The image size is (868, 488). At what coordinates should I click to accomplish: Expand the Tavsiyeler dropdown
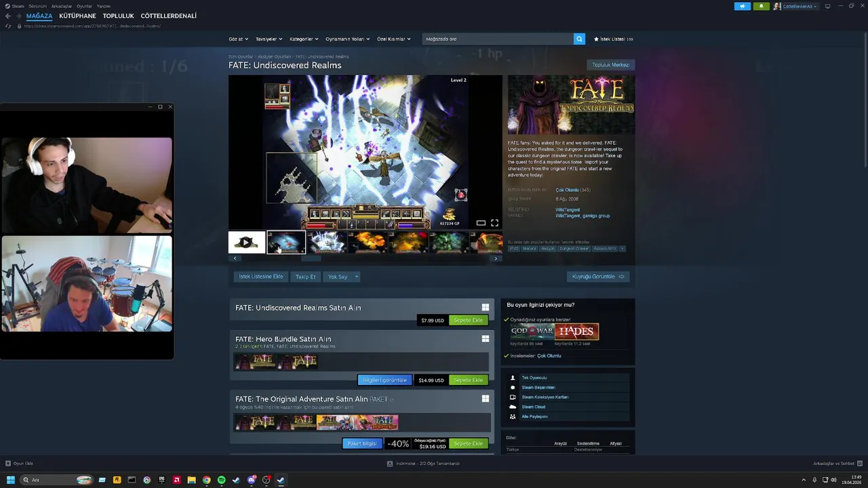click(269, 39)
